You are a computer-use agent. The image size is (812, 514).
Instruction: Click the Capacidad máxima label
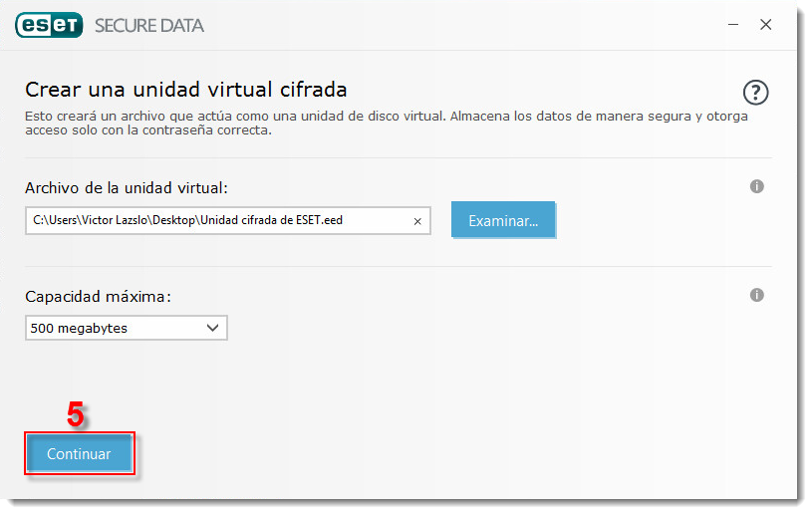point(99,296)
